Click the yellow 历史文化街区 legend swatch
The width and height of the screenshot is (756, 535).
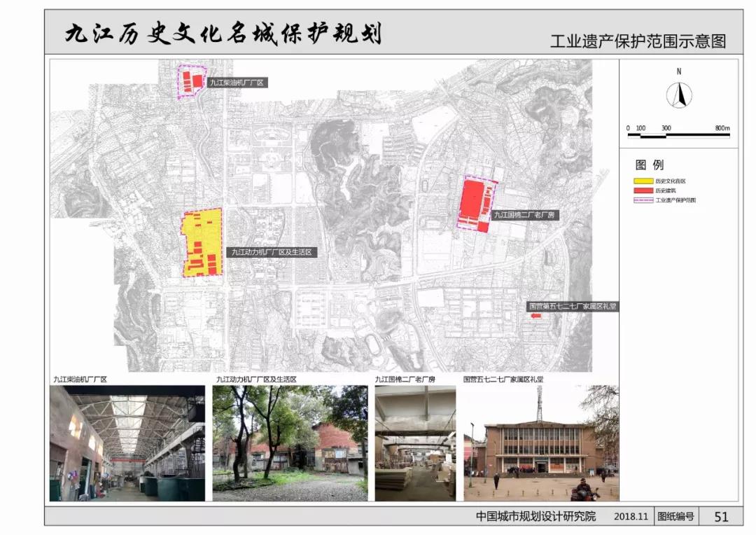643,181
